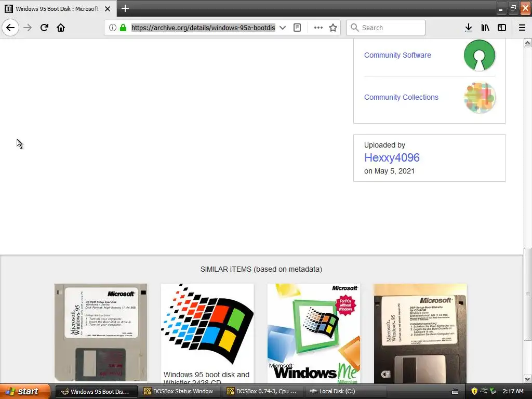Open the black German floppy disk thumbnail
Viewport: 532px width, 399px height.
point(420,333)
